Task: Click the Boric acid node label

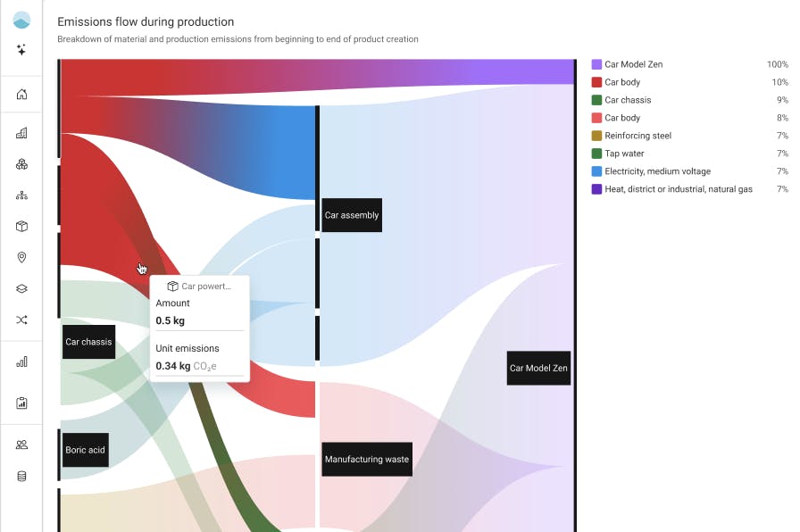Action: coord(85,450)
